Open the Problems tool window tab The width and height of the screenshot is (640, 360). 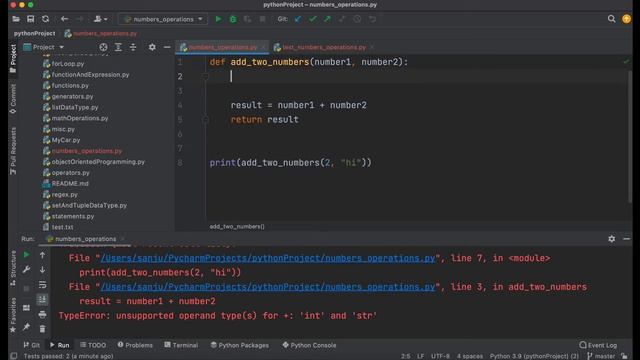click(135, 345)
